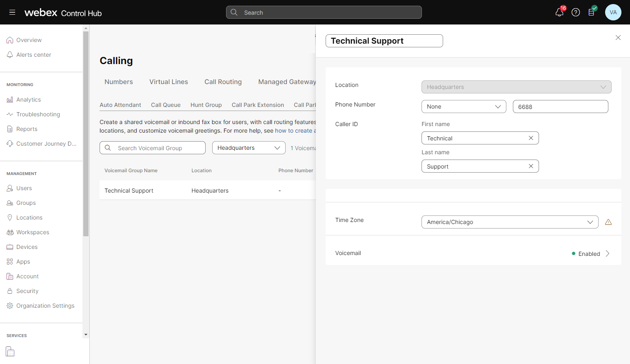Click the Last name Support field
Viewport: 630px width, 364px height.
tap(480, 166)
